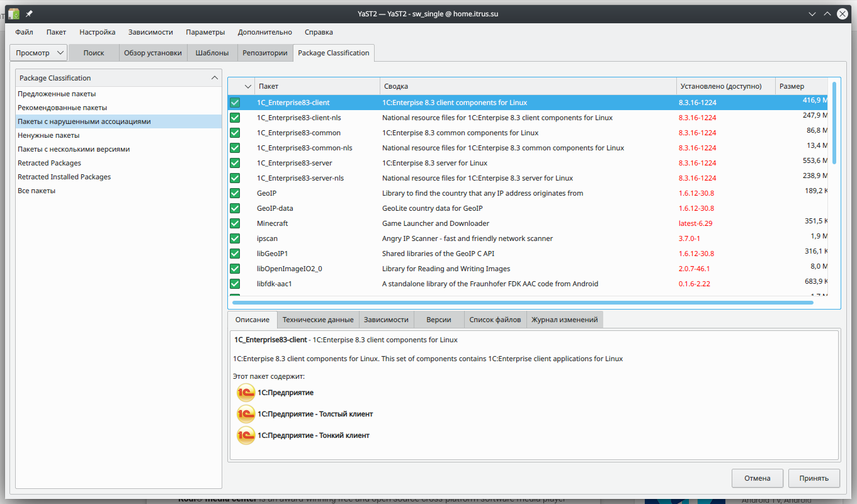The height and width of the screenshot is (504, 857).
Task: Select Пакеты с нарушенными ассоциациями
Action: click(119, 121)
